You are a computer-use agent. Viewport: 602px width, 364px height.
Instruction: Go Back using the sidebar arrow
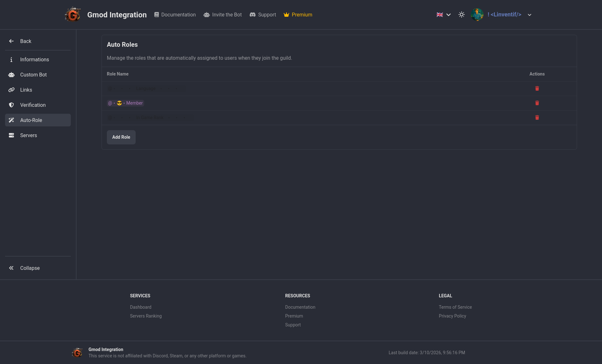tap(12, 41)
